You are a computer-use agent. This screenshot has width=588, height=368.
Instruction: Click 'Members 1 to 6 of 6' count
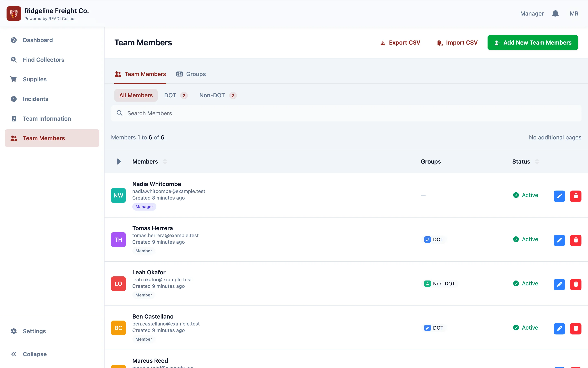click(138, 138)
